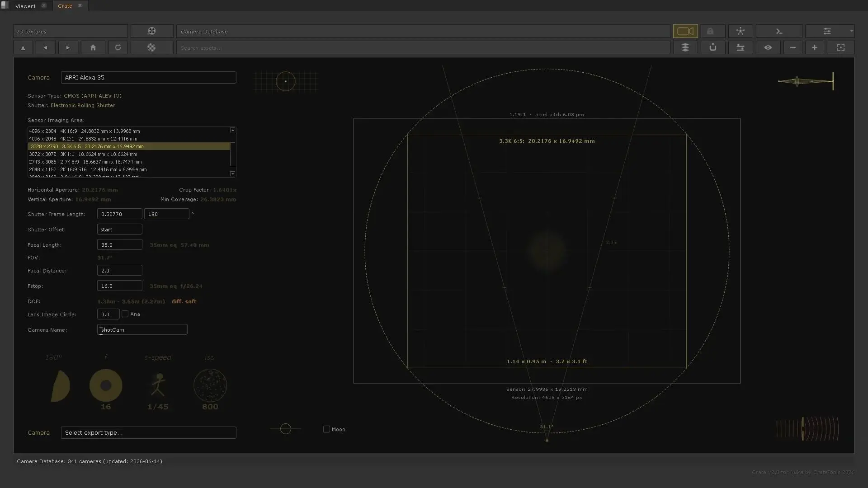
Task: Zoom in with the plus button
Action: click(815, 47)
